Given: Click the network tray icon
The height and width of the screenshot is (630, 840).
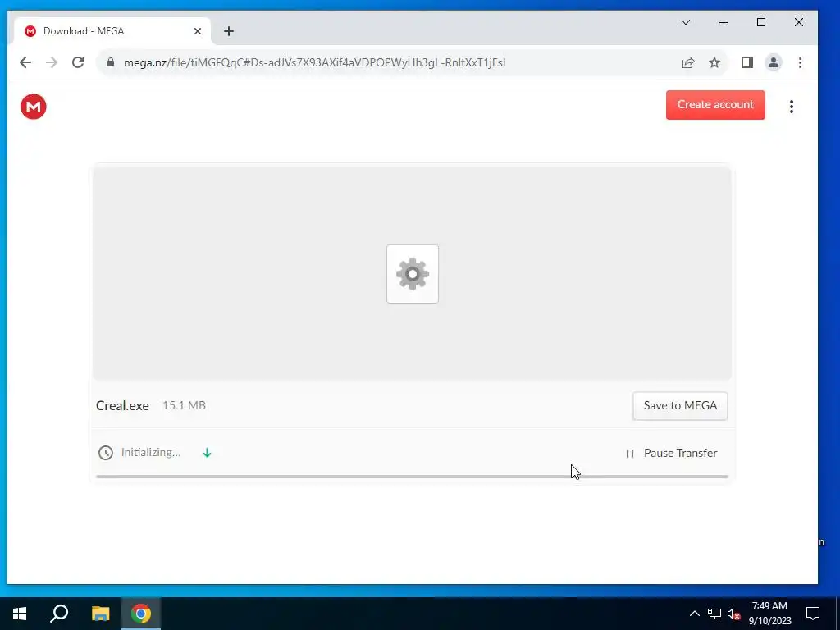Looking at the screenshot, I should [x=714, y=614].
